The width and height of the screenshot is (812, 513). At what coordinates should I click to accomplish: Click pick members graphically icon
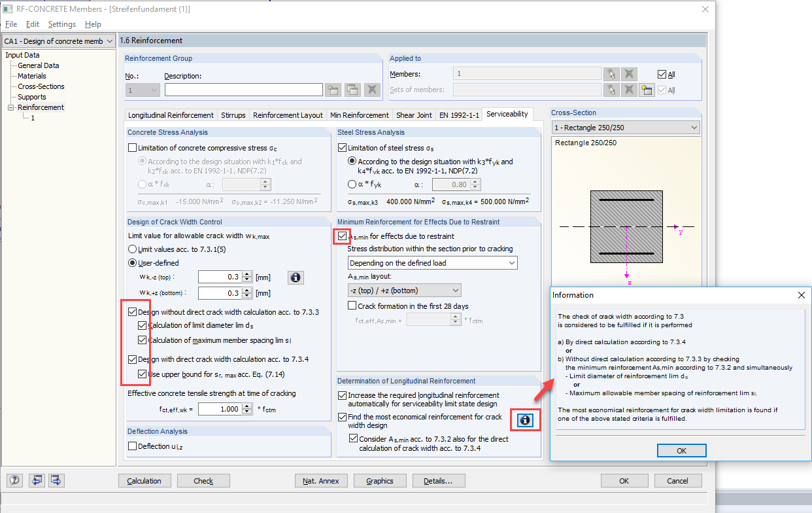coord(611,74)
